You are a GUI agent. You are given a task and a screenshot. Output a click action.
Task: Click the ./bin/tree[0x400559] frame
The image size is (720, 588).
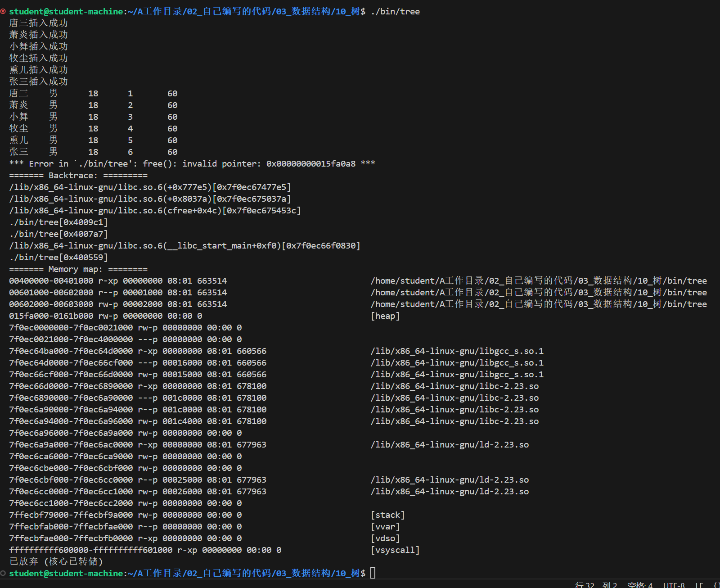click(x=58, y=257)
